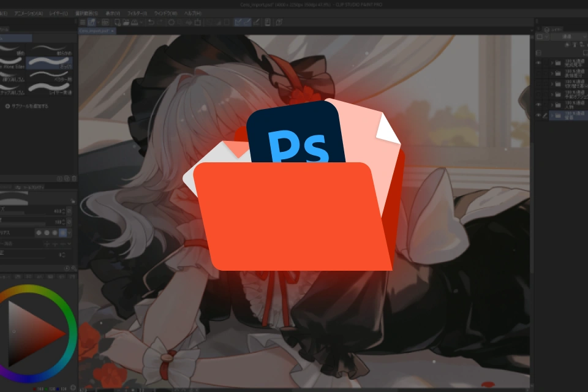Viewport: 588px width, 392px height.
Task: Switch to the レイヤー panel tab
Action: [x=553, y=29]
